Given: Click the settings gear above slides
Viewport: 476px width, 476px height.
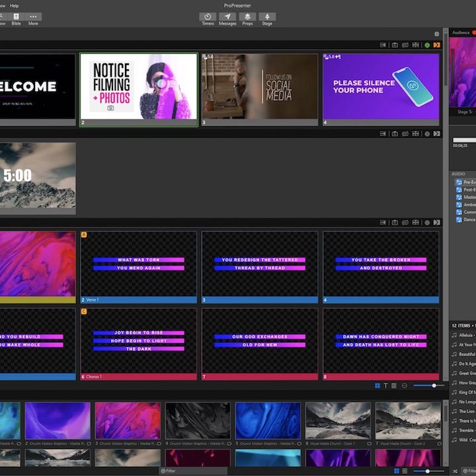Looking at the screenshot, I should pos(436,34).
